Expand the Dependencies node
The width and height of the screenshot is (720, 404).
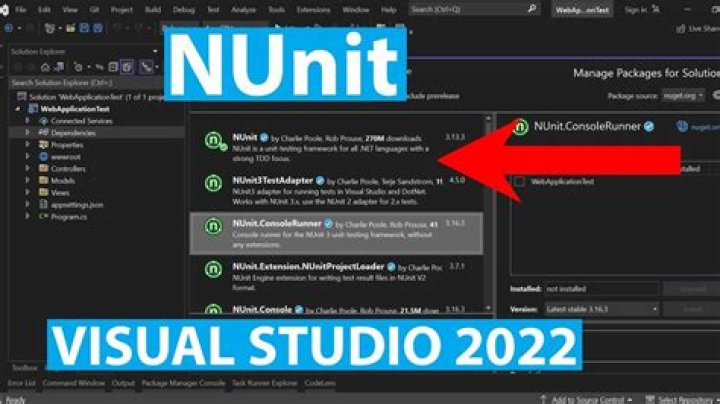pos(27,133)
